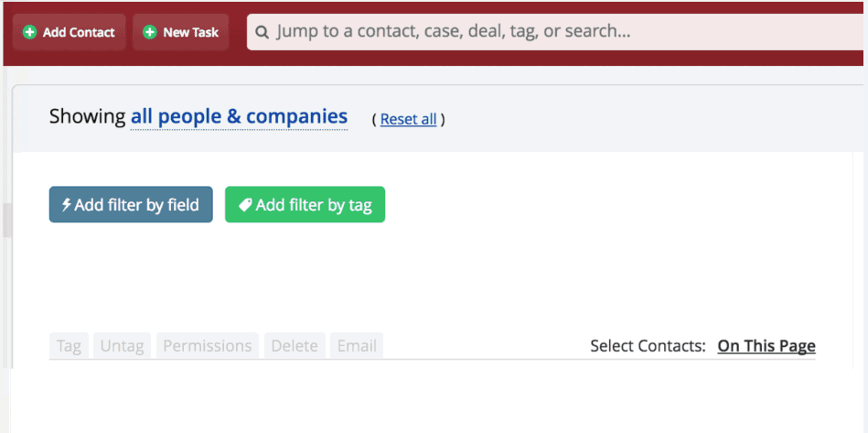This screenshot has width=868, height=433.
Task: Click the lightning bolt filter icon
Action: [67, 205]
